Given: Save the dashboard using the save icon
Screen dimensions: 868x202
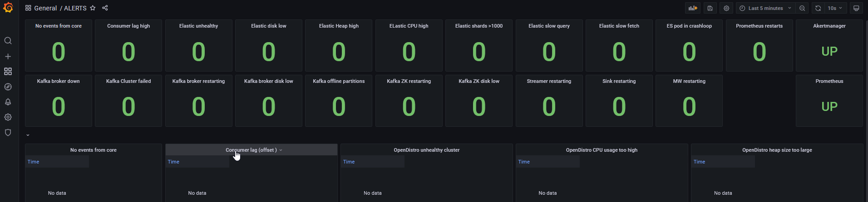Looking at the screenshot, I should pyautogui.click(x=710, y=8).
